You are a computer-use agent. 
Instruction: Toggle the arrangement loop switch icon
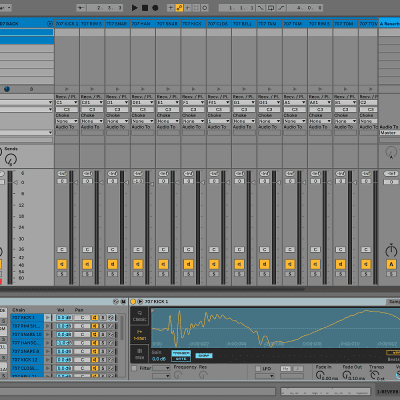tap(271, 8)
